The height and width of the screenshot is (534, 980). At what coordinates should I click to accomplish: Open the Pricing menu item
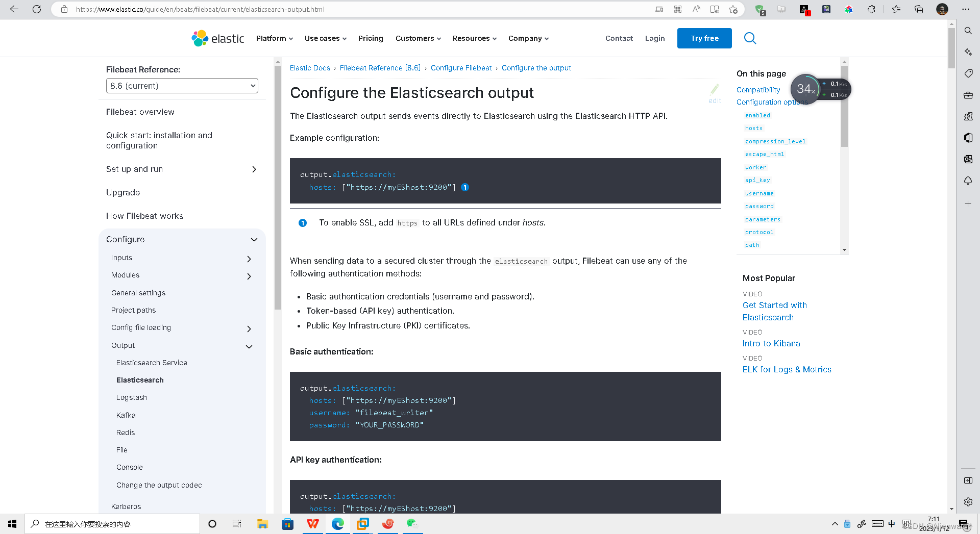[371, 38]
